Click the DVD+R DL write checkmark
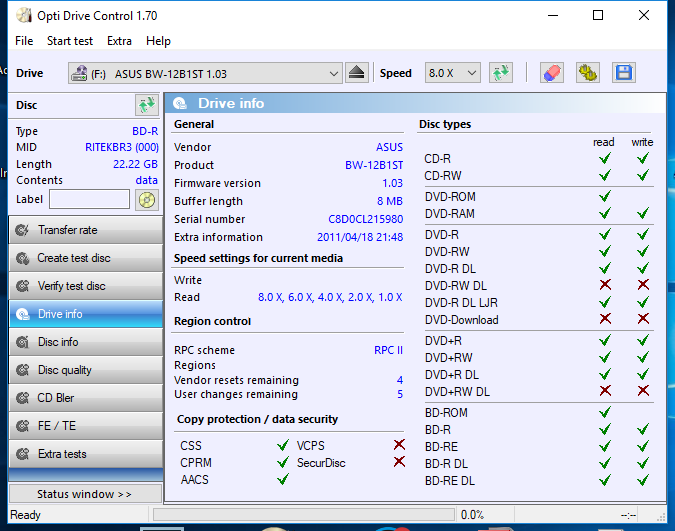 click(x=643, y=374)
